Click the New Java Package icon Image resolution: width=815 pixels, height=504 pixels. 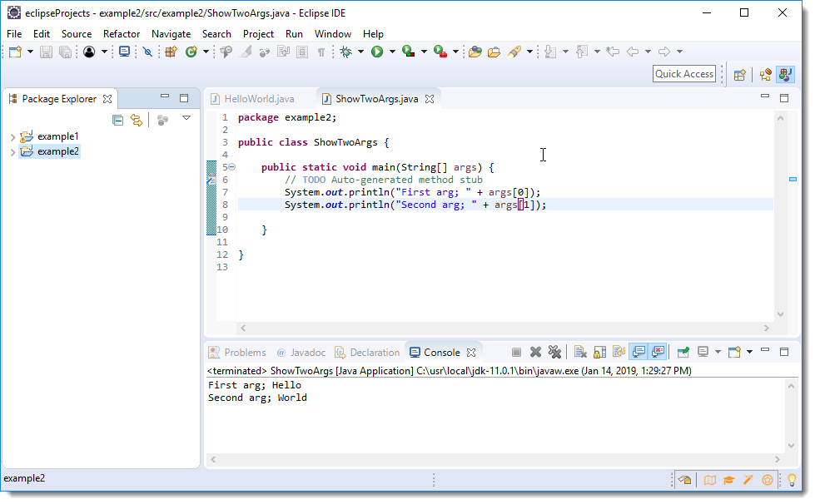171,52
